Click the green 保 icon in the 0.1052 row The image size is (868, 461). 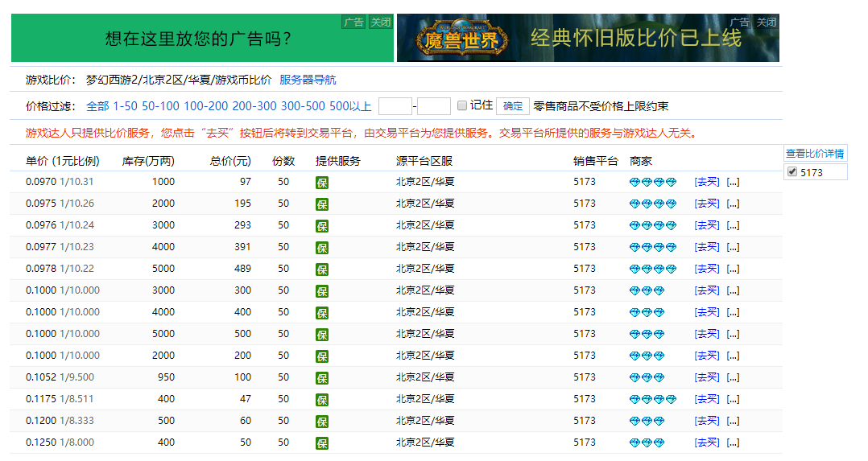[x=322, y=378]
